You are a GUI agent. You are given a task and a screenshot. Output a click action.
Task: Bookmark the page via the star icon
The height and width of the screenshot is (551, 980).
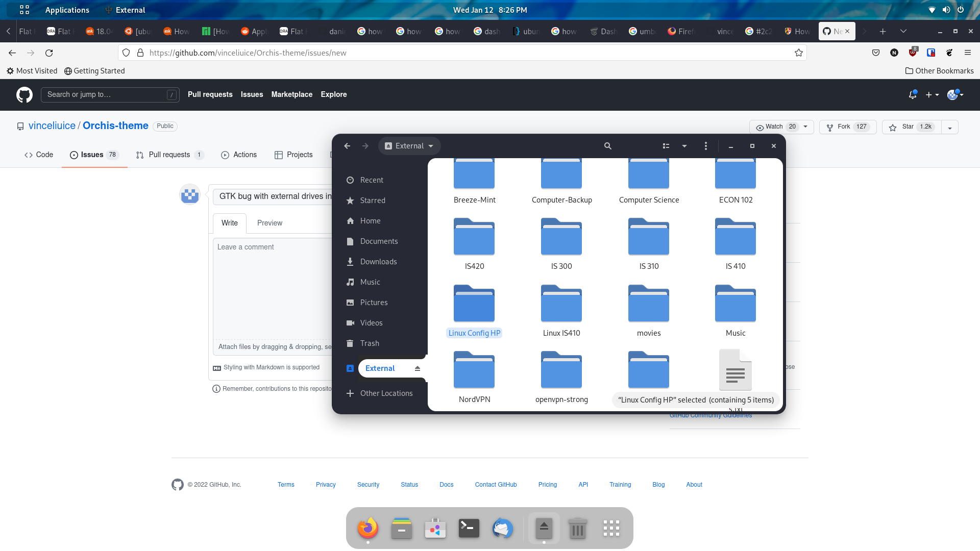799,53
